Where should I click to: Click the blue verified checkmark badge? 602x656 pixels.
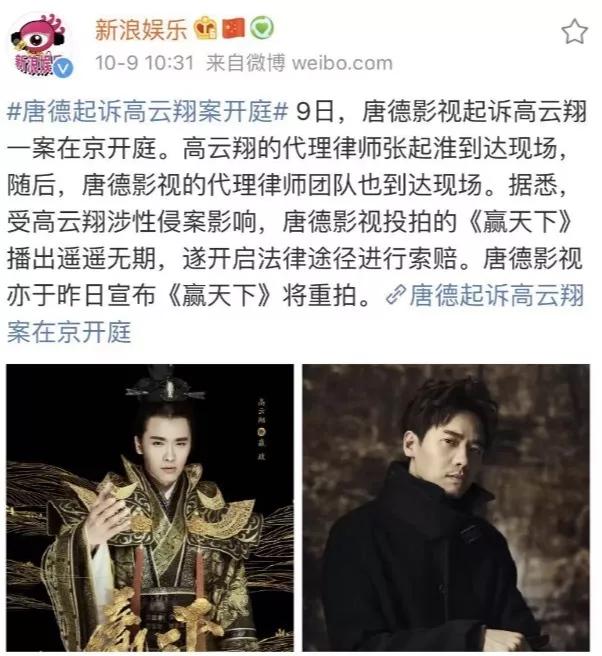click(x=63, y=68)
